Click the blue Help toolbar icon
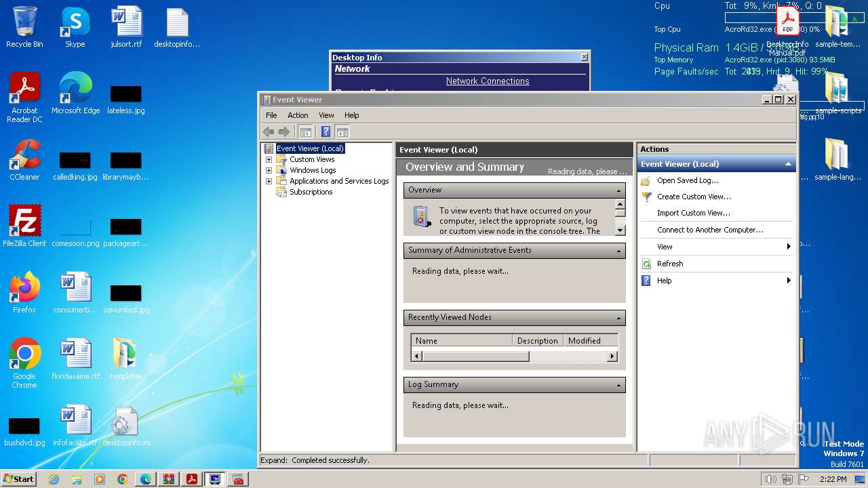This screenshot has height=488, width=868. [326, 131]
